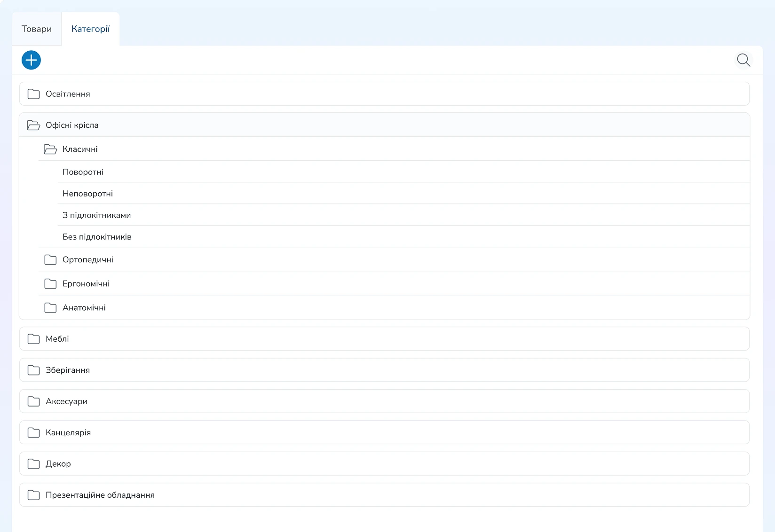
Task: Select the Неповоротні item
Action: pyautogui.click(x=403, y=194)
